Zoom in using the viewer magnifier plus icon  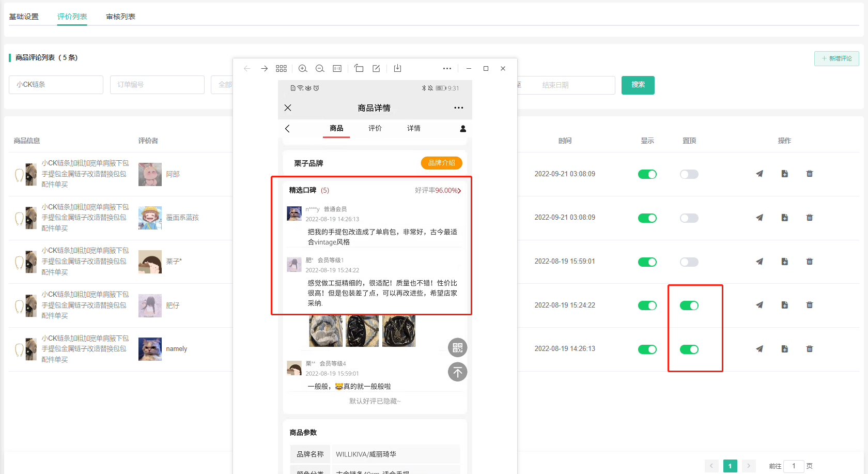pyautogui.click(x=303, y=69)
